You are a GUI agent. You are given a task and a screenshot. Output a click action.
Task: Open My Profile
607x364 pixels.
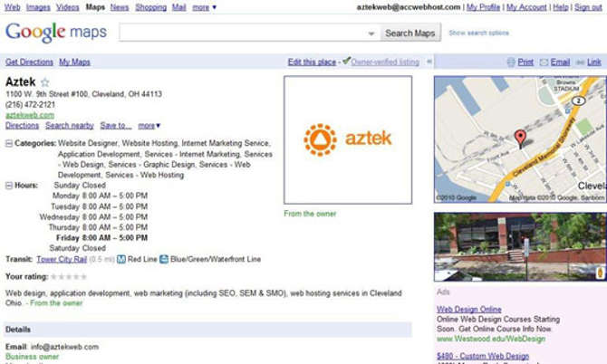click(483, 7)
